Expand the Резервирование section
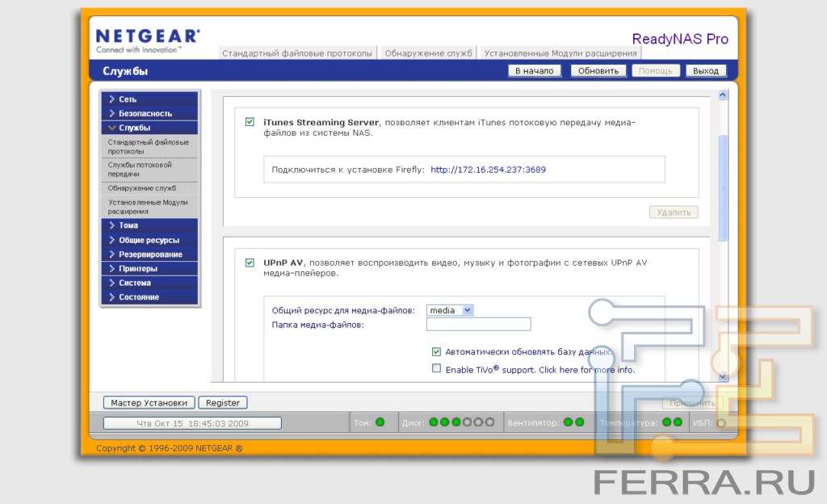827x504 pixels. [x=149, y=254]
